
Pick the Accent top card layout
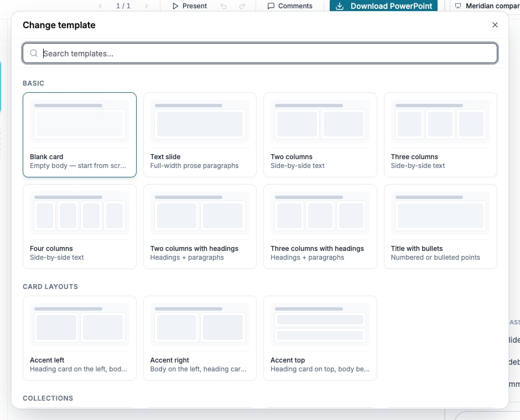coord(320,338)
